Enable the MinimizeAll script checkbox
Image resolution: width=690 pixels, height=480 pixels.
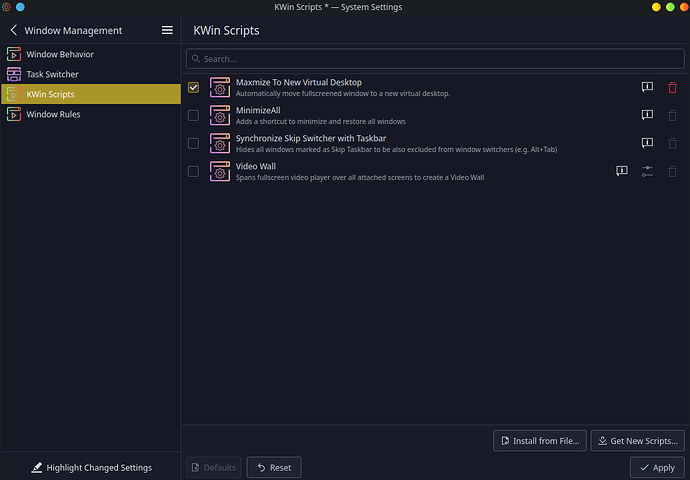tap(193, 116)
